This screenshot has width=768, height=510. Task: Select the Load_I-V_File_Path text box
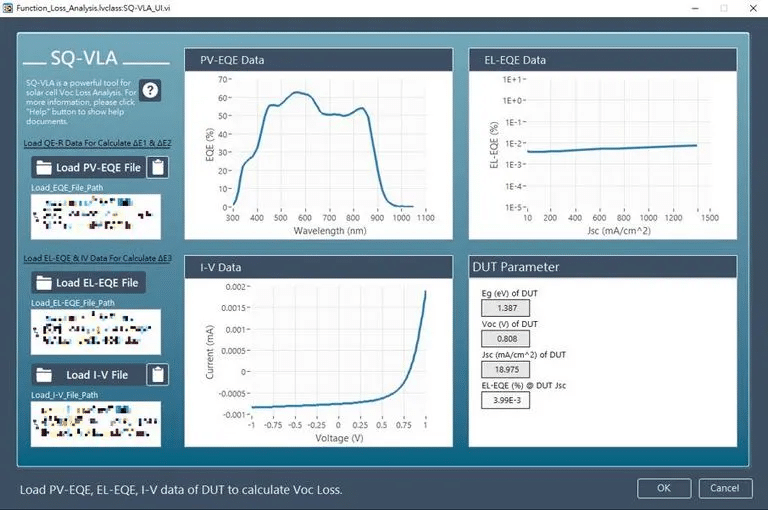pyautogui.click(x=96, y=424)
